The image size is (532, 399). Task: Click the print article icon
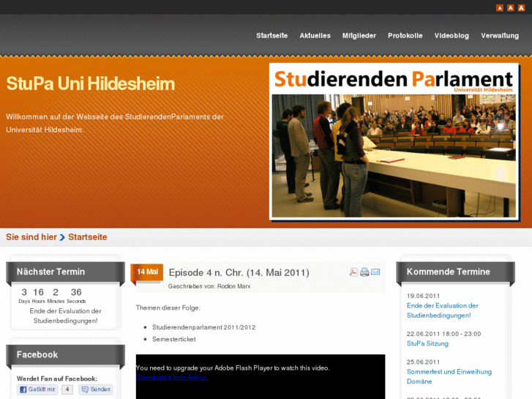(x=364, y=272)
